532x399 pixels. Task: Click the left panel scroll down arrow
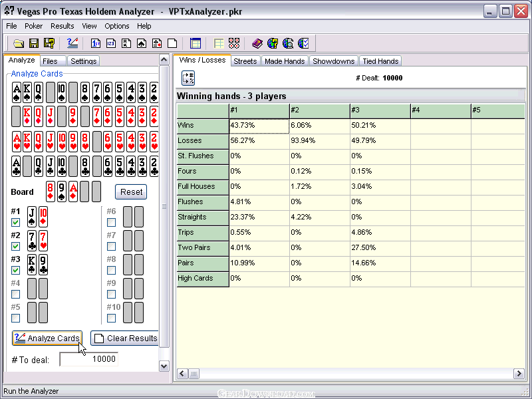pos(164,366)
